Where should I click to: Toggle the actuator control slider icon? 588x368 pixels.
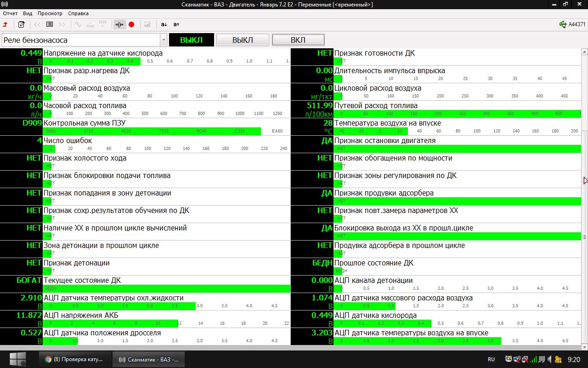point(120,24)
